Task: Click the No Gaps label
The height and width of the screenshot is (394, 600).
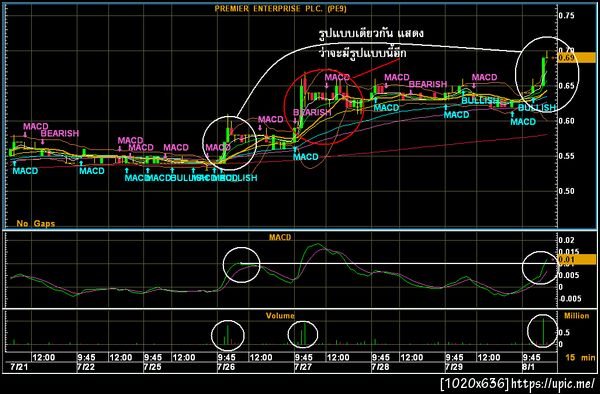Action: click(x=36, y=223)
